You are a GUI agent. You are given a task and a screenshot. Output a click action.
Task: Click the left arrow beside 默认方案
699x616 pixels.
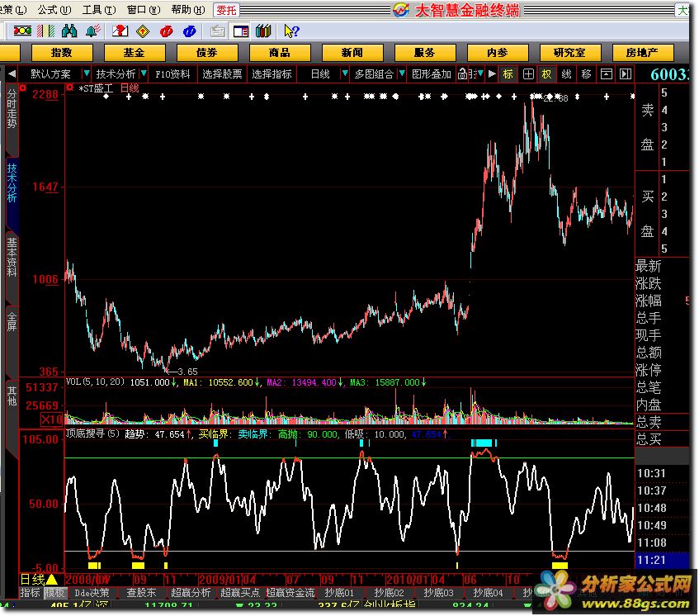[12, 73]
